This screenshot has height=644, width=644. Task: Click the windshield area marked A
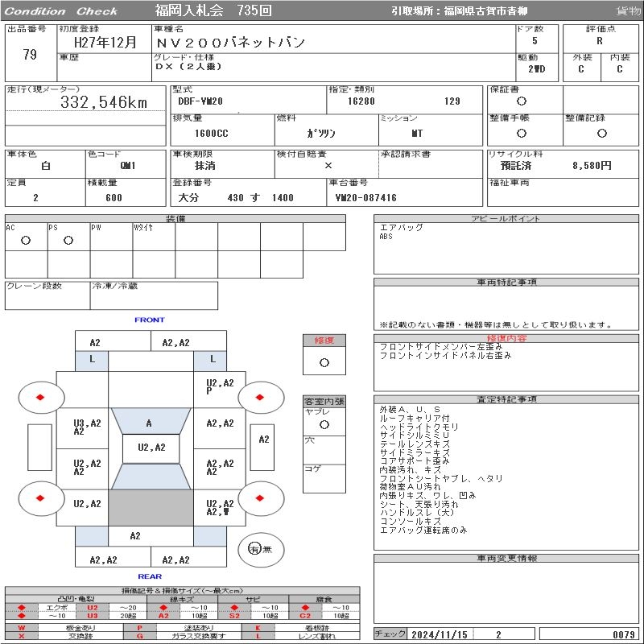pyautogui.click(x=151, y=421)
